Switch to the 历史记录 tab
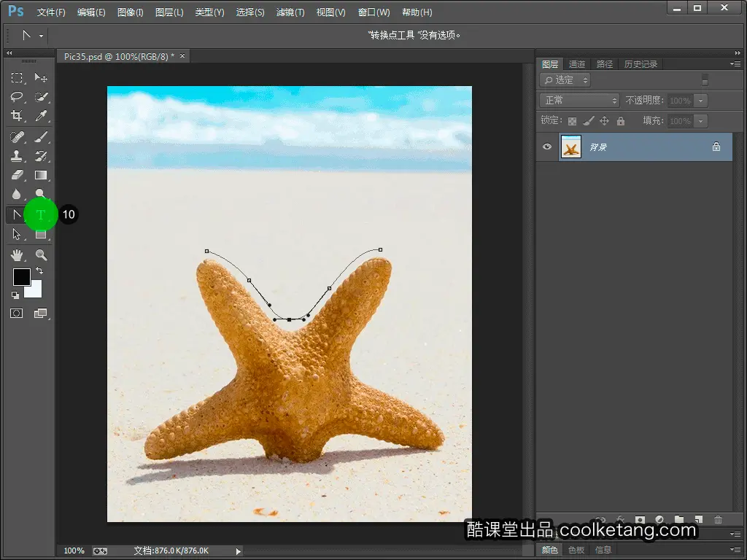 click(640, 64)
